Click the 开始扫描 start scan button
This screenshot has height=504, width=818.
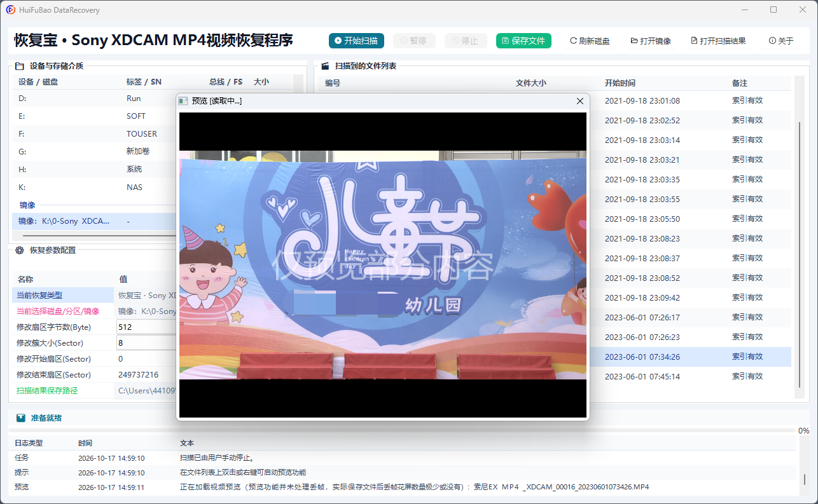356,41
